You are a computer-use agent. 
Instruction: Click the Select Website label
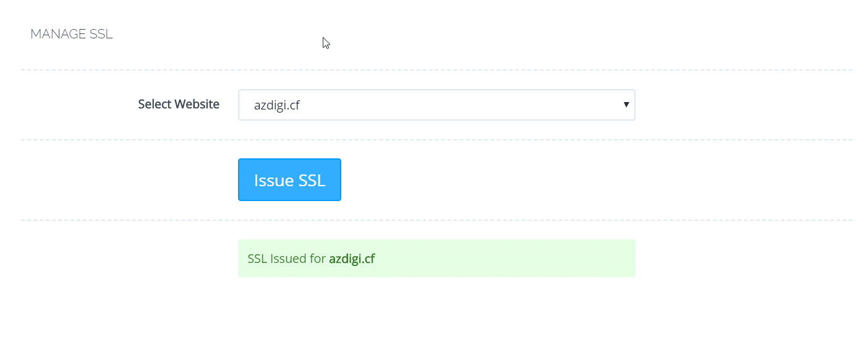pos(178,104)
